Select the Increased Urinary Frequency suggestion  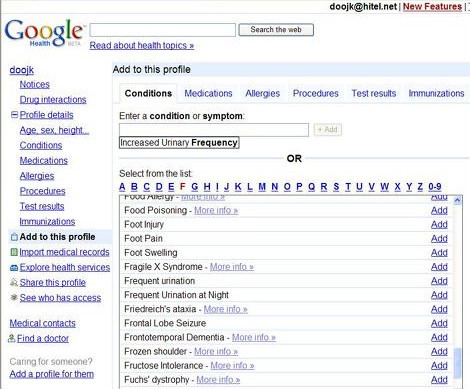179,143
